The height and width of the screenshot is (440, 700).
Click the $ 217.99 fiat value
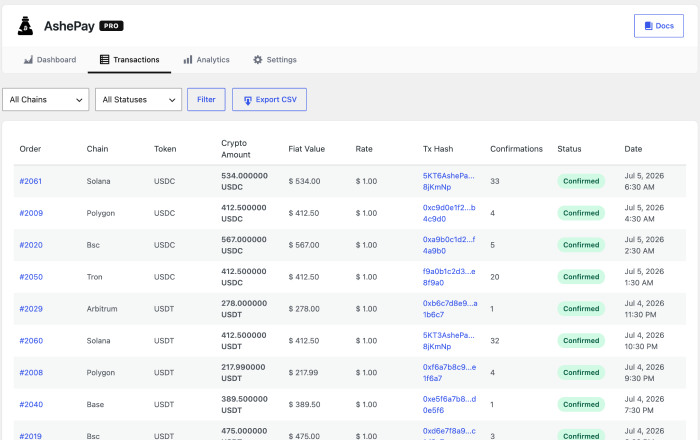303,373
